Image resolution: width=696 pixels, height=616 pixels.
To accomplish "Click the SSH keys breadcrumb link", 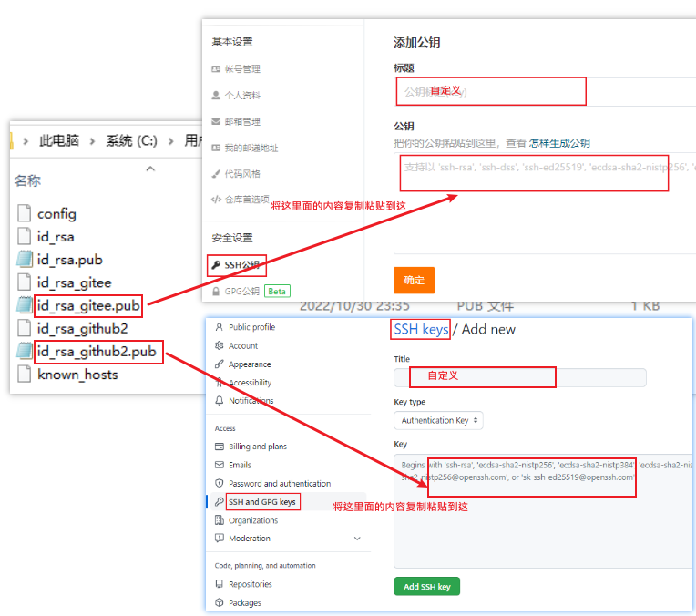I will pyautogui.click(x=421, y=329).
